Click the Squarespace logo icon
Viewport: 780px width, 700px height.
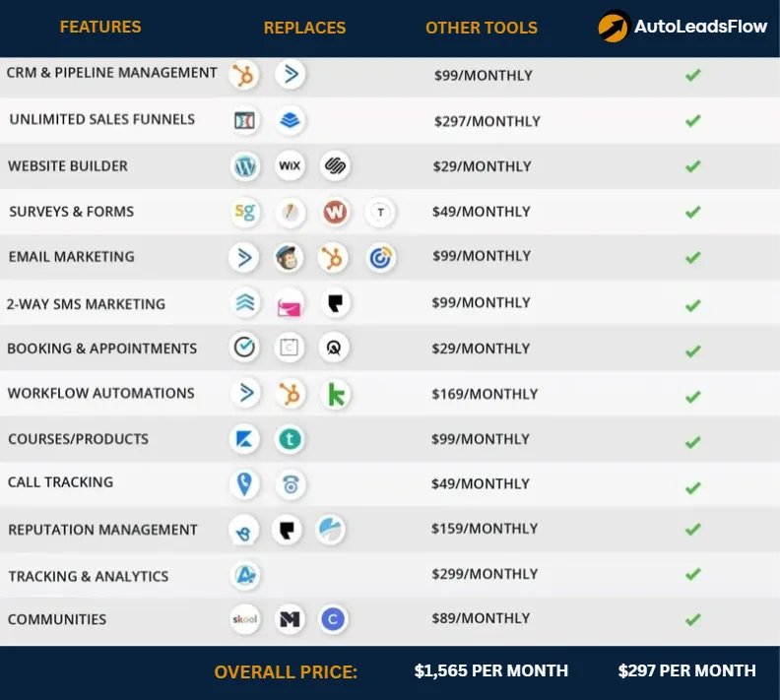pos(335,165)
